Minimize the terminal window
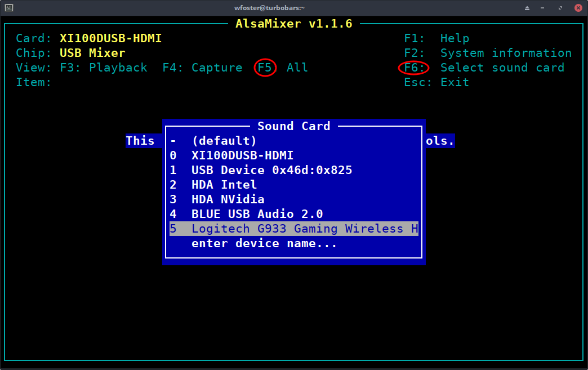Screen dimensions: 588x370 coord(542,8)
